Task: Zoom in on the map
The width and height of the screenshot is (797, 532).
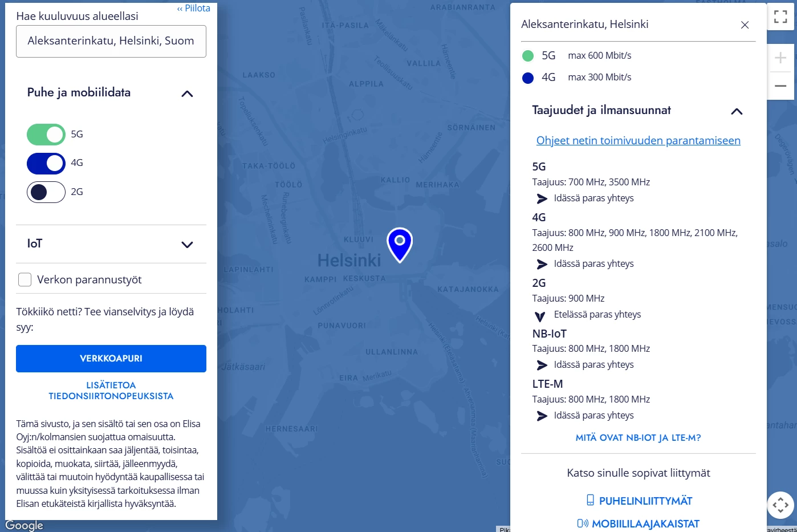Action: pos(780,58)
